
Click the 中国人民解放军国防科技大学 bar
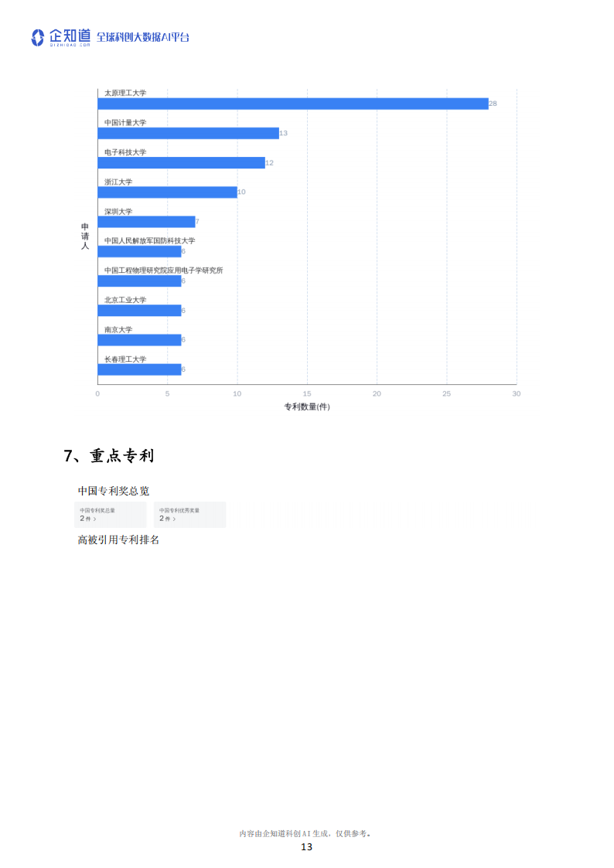(x=139, y=251)
